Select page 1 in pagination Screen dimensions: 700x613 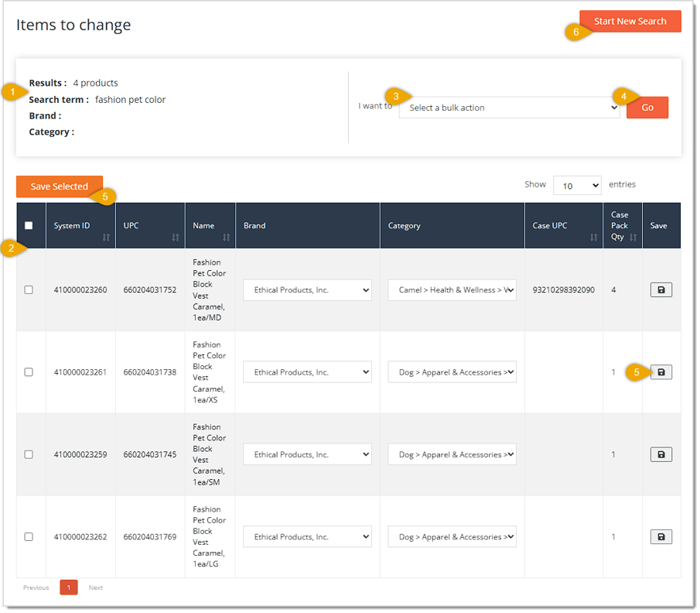pos(69,587)
